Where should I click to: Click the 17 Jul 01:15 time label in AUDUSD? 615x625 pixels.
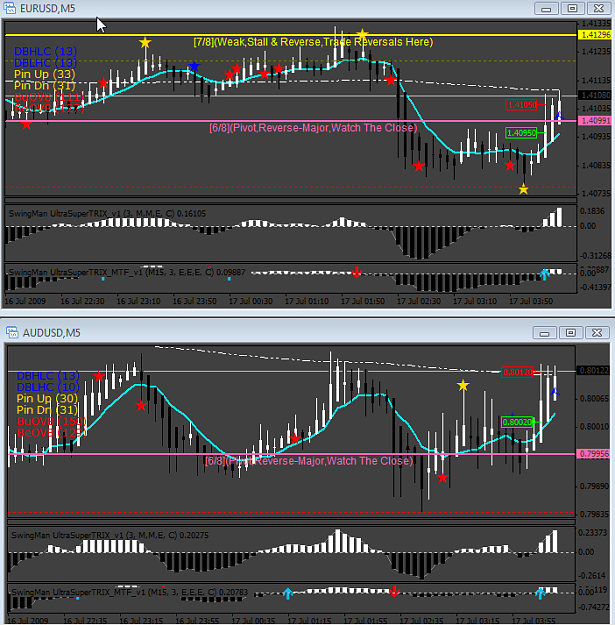pos(309,621)
